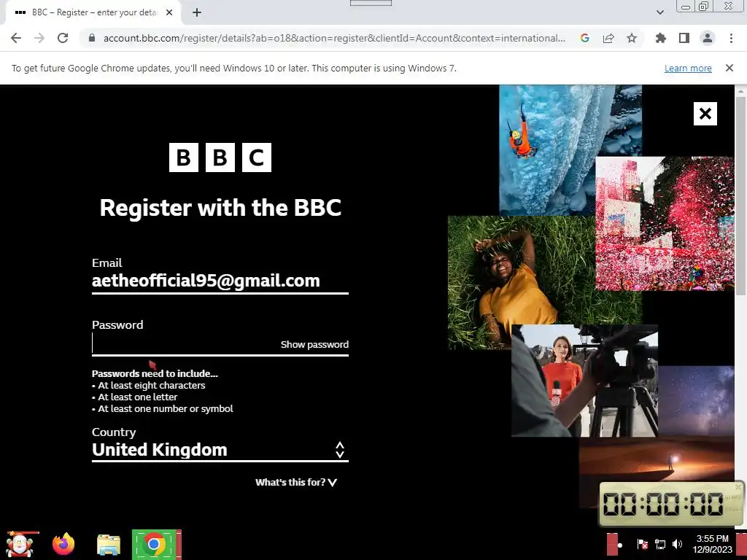Open the Google icon in address bar
The height and width of the screenshot is (560, 747).
click(x=585, y=38)
